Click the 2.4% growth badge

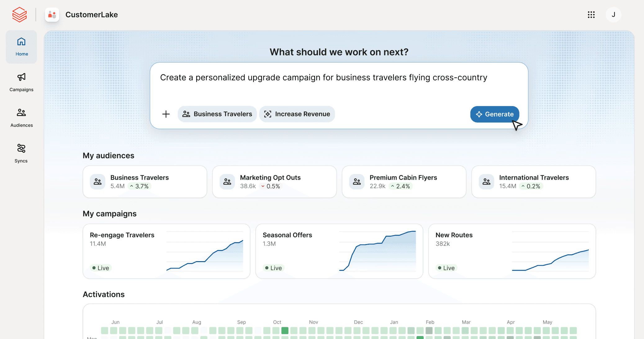coord(400,186)
